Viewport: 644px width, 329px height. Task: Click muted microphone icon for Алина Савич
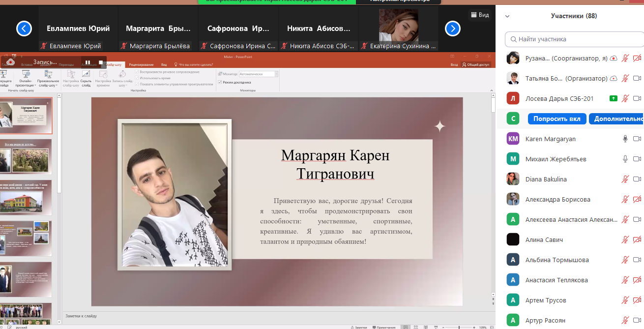tap(625, 239)
